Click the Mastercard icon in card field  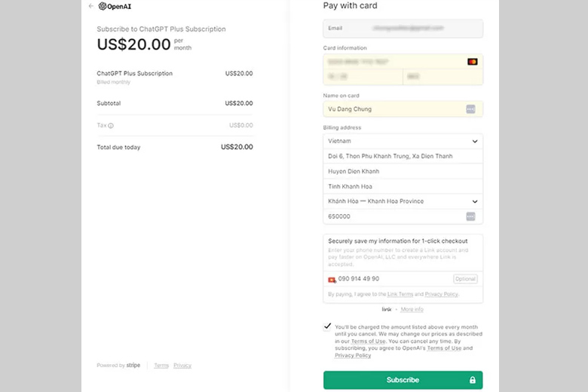click(472, 62)
